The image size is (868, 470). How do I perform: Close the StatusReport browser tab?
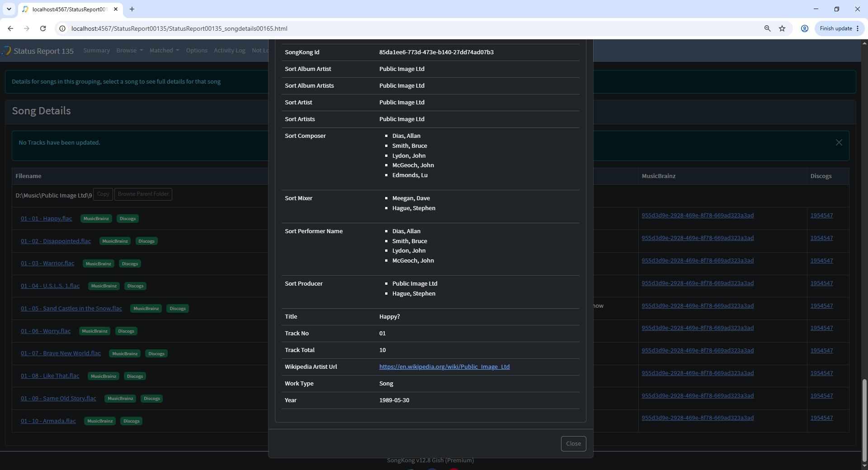click(x=116, y=9)
